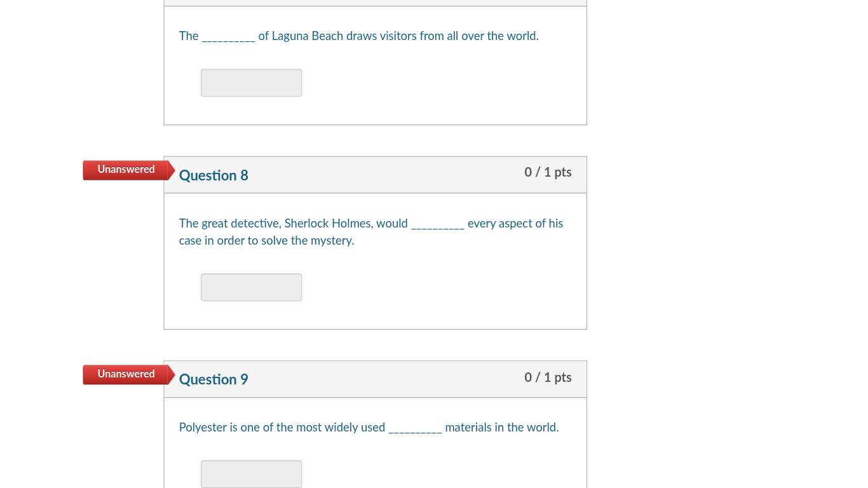Screen dimensions: 868x488
Task: Click "materials in the world" text in Question 9
Action: pyautogui.click(x=501, y=428)
